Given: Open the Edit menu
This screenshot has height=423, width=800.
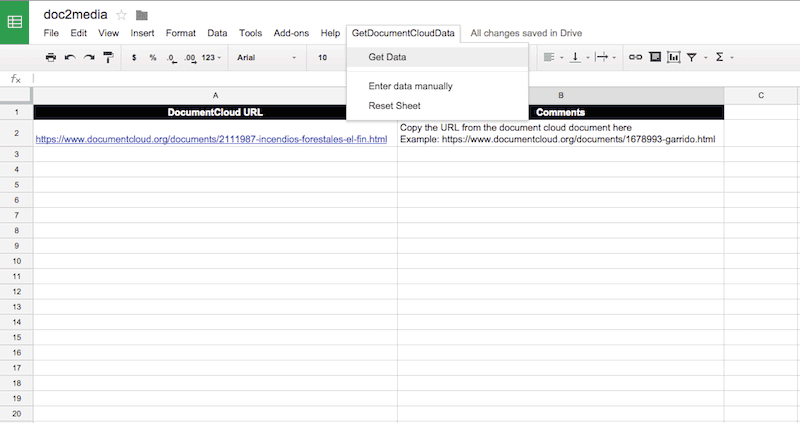Looking at the screenshot, I should pyautogui.click(x=79, y=33).
